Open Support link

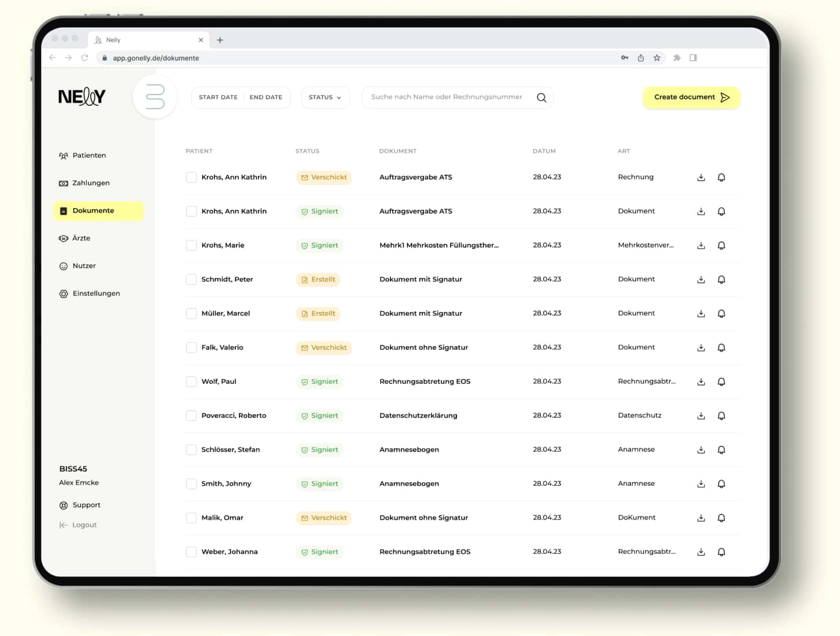(x=80, y=506)
